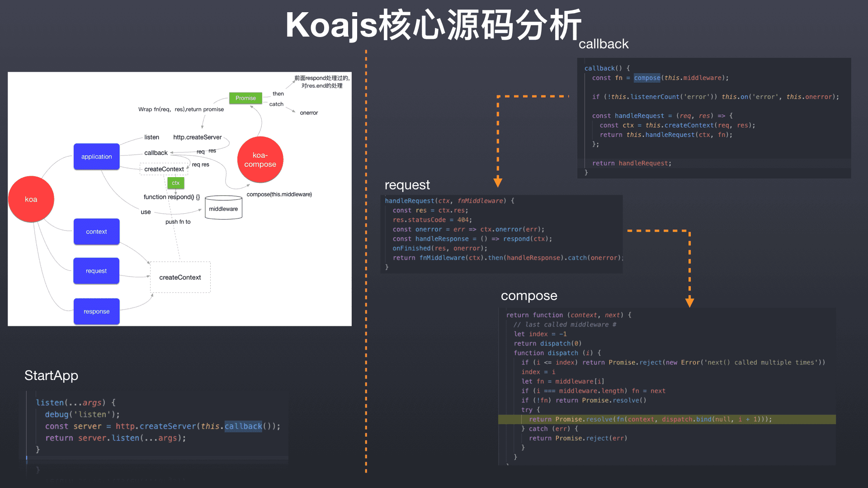Click the red koa circle node
The image size is (868, 488).
[x=31, y=199]
